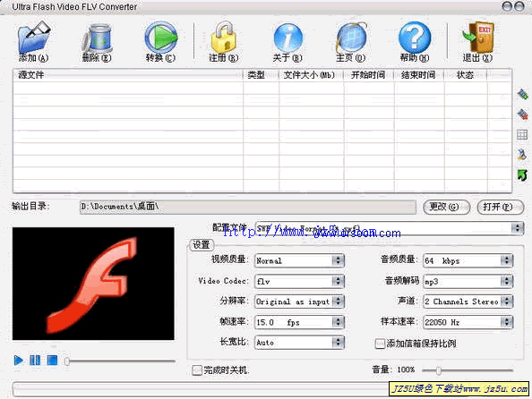Click the film-strip icon with the red mark
Screen dimensions: 532x399
522,115
